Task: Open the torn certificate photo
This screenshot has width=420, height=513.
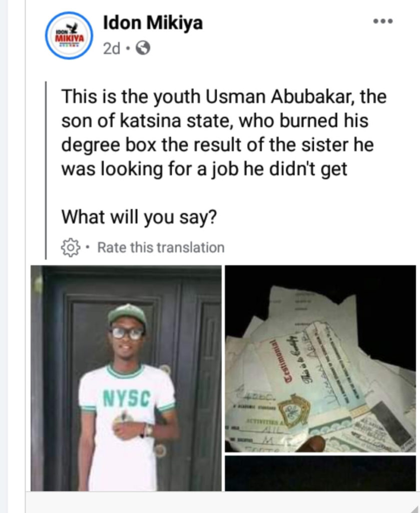Action: coord(320,359)
